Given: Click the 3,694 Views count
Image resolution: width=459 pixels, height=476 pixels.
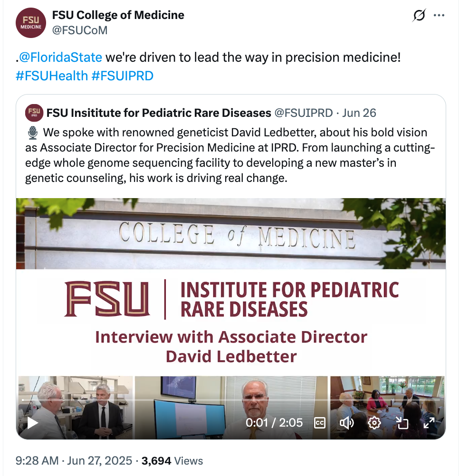Looking at the screenshot, I should [x=172, y=460].
